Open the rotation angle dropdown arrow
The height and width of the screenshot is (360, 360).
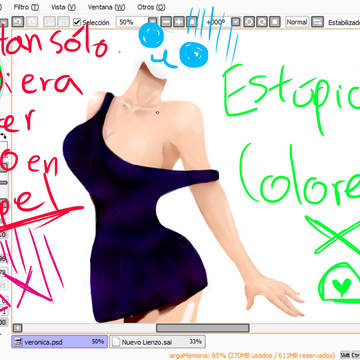(236, 22)
